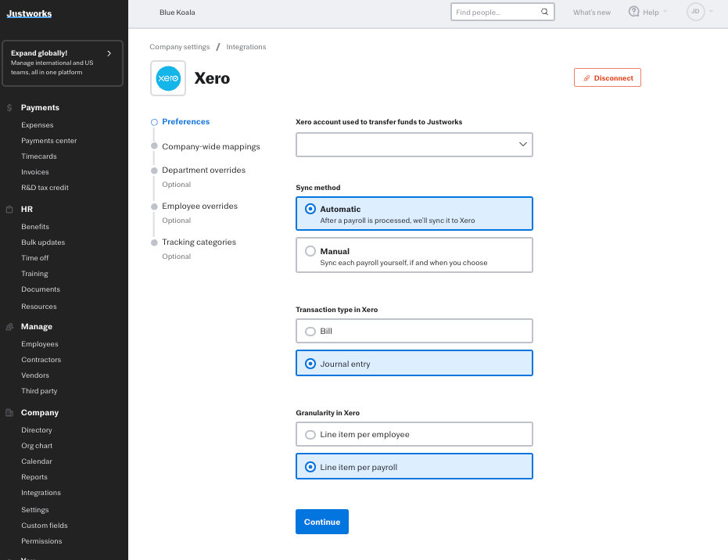Click the Disconnect button
728x560 pixels.
coord(607,78)
